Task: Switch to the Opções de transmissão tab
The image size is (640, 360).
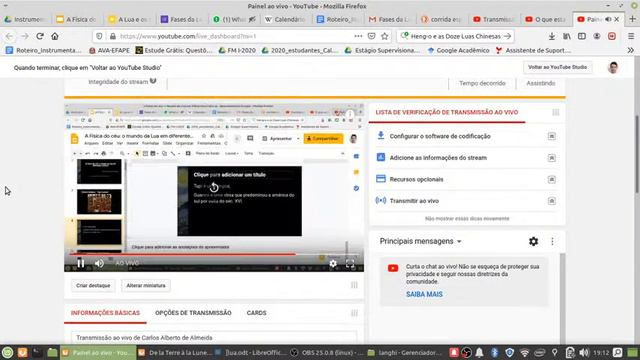Action: (x=193, y=313)
